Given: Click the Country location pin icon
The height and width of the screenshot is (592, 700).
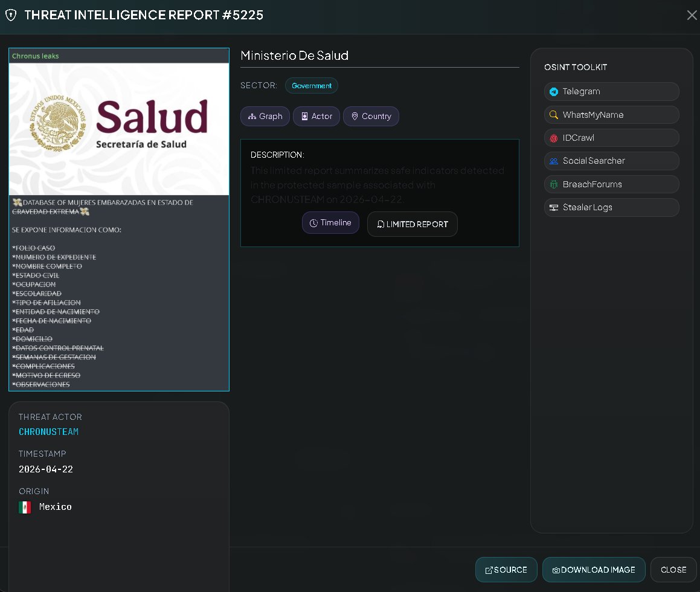Looking at the screenshot, I should [x=355, y=117].
